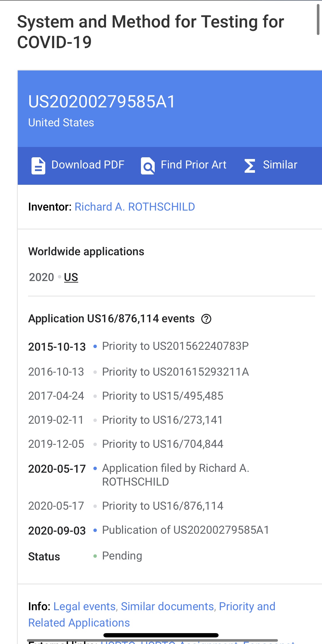Click the Find Prior Art label
This screenshot has width=322, height=644.
(x=194, y=165)
